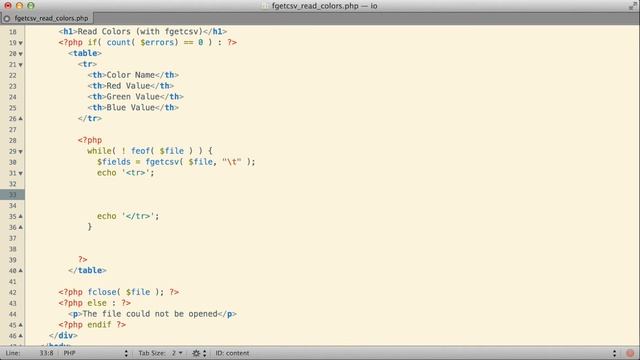Collapse the table fold arrow at line 20
Screen dimensions: 640x360
click(20, 54)
